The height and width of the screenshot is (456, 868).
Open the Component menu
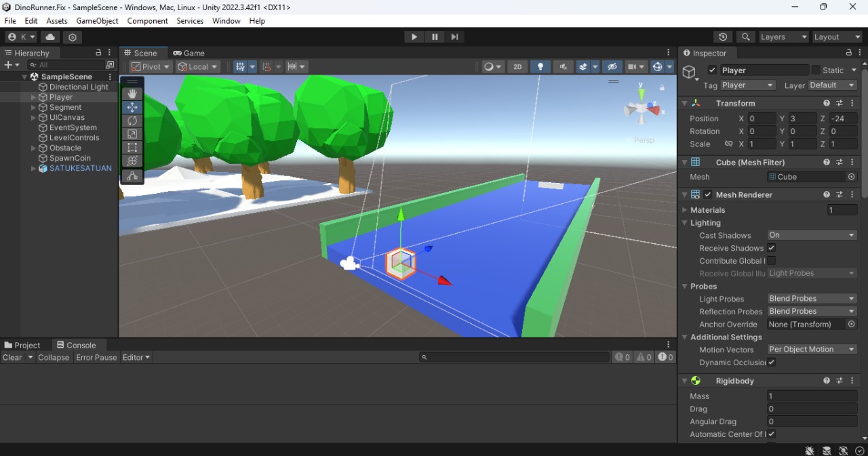tap(147, 21)
